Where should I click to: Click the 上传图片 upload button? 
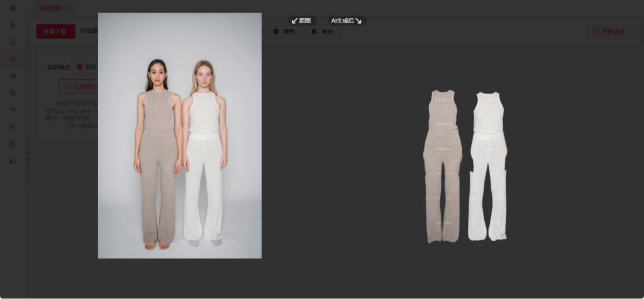[x=79, y=87]
